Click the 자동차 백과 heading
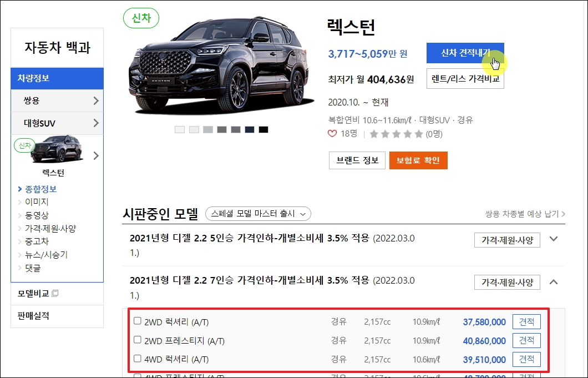The image size is (588, 378). pyautogui.click(x=57, y=48)
